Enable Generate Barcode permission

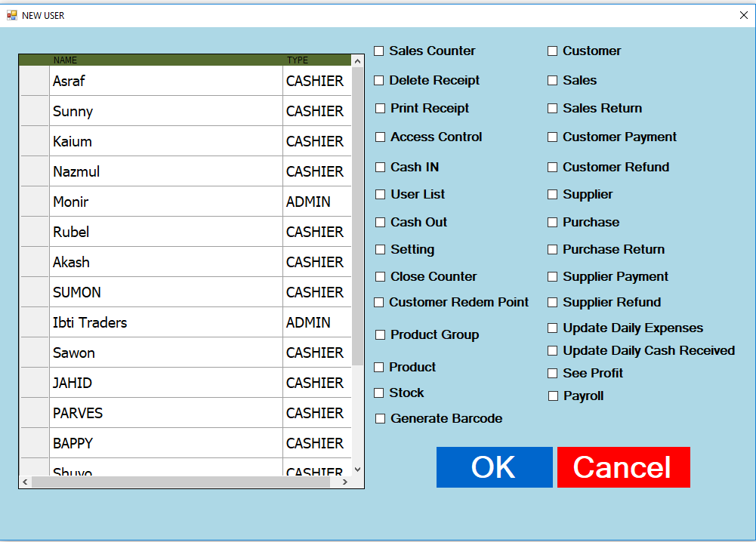(381, 419)
